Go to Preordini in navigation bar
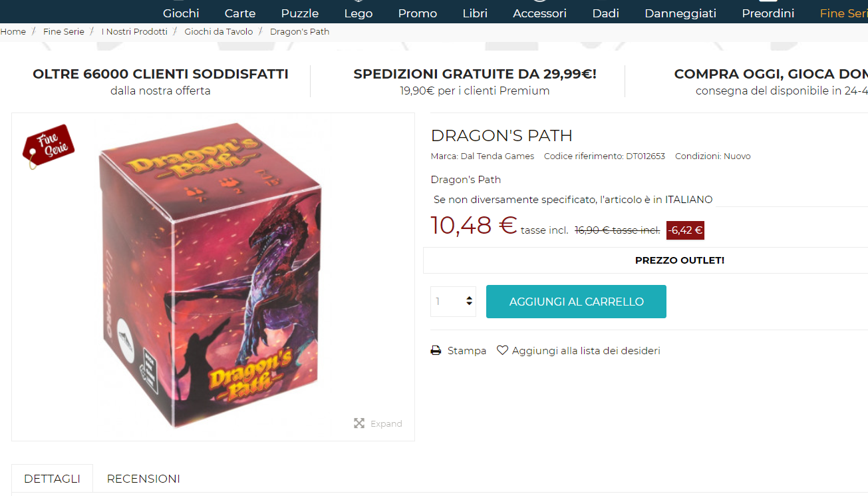This screenshot has width=868, height=496. 768,13
